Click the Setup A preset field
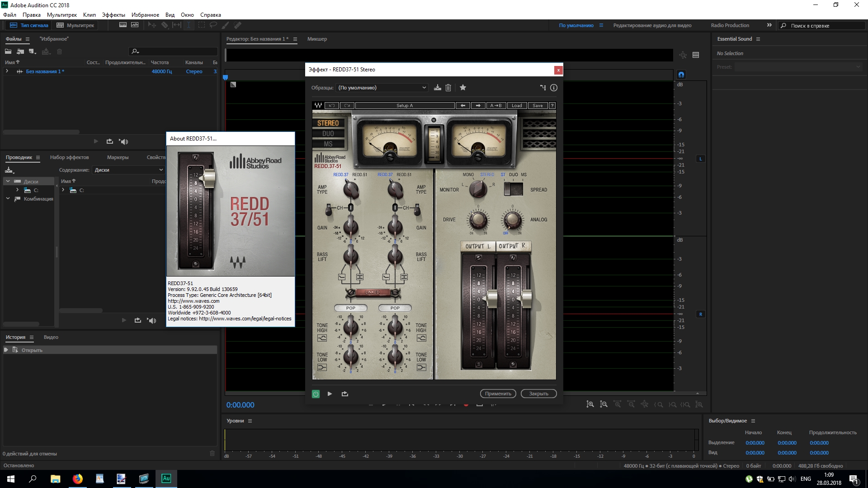The height and width of the screenshot is (488, 868). pos(405,105)
